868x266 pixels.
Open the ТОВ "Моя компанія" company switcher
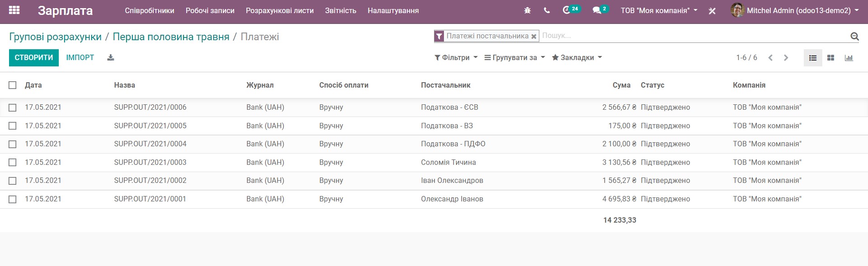click(x=659, y=10)
